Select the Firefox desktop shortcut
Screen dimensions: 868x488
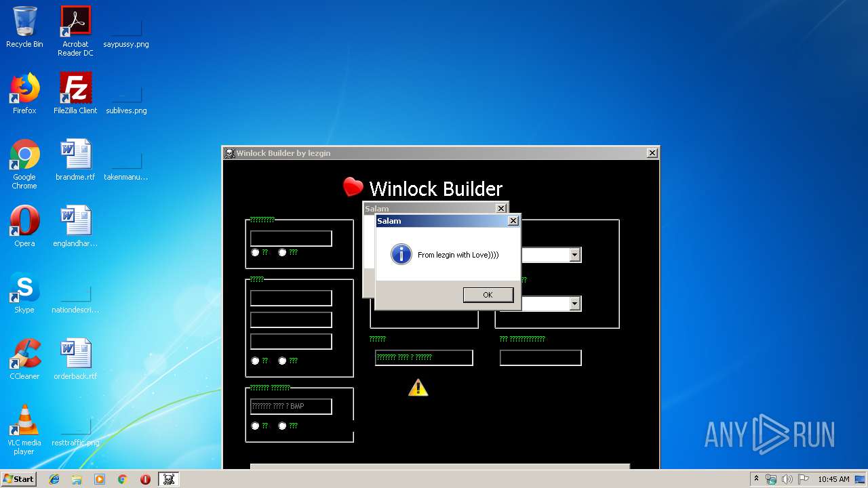24,94
